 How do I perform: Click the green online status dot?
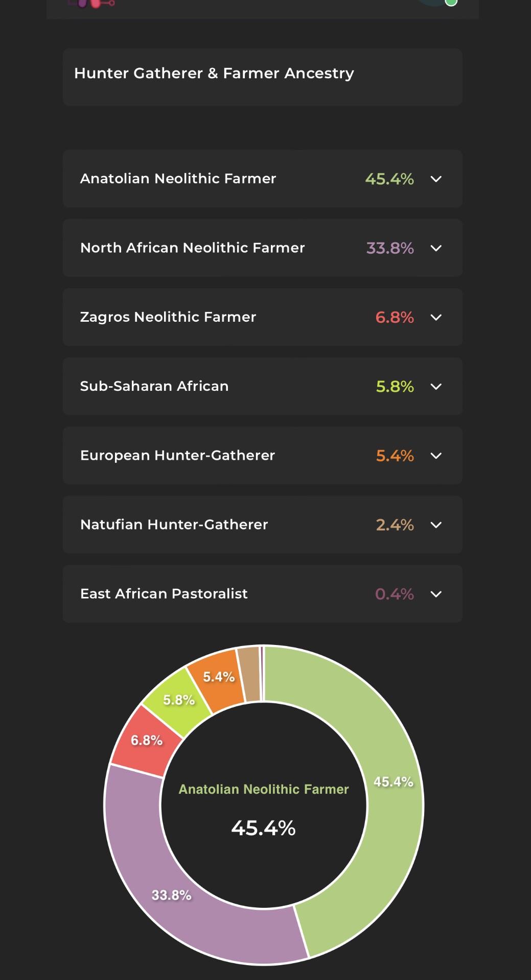[x=451, y=2]
